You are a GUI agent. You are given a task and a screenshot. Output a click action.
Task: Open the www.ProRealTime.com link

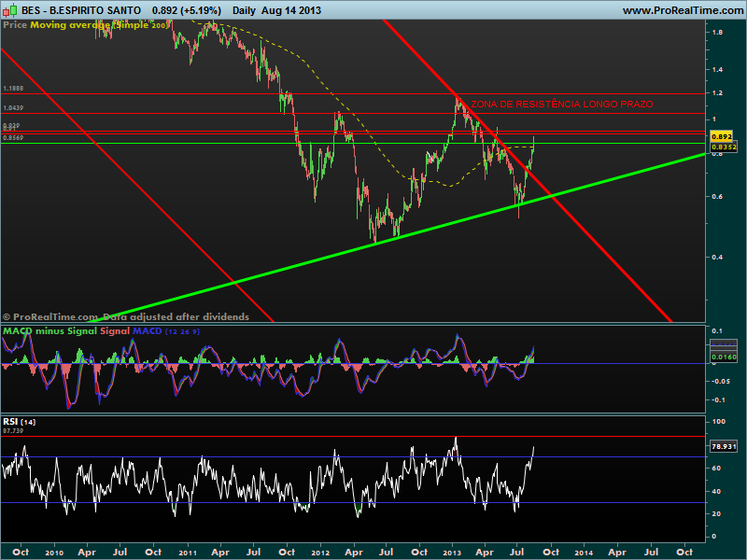click(683, 10)
